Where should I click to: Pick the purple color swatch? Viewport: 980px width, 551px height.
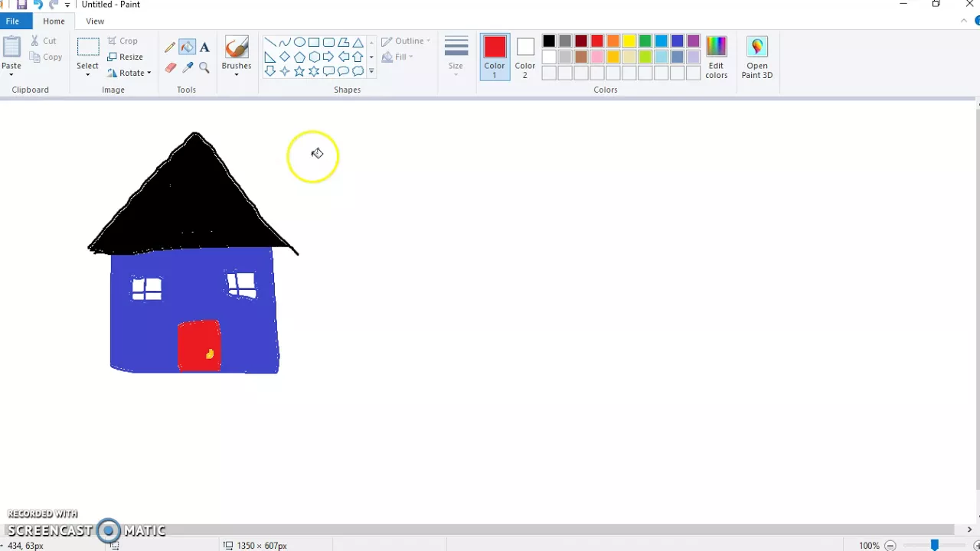point(694,41)
